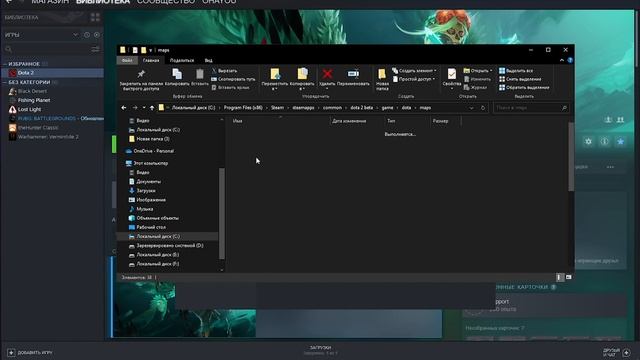Collapse the ИЗБРАННОЕ category in Steam
The image size is (640, 360).
(x=5, y=64)
